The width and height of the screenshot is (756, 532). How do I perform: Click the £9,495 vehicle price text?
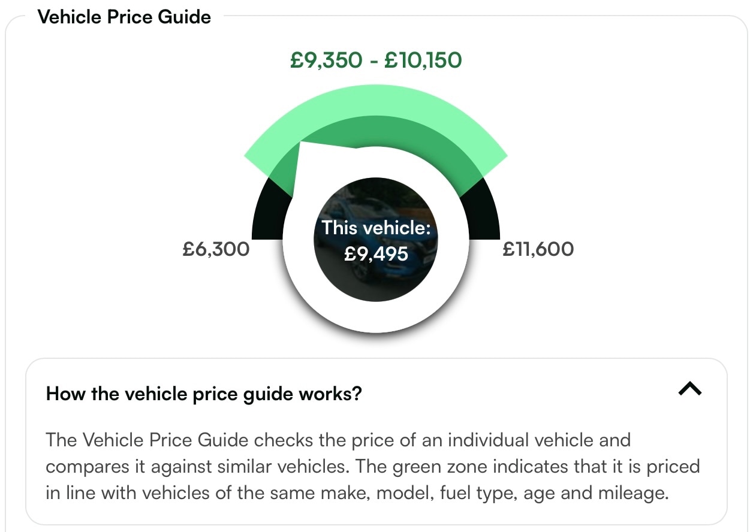(376, 254)
